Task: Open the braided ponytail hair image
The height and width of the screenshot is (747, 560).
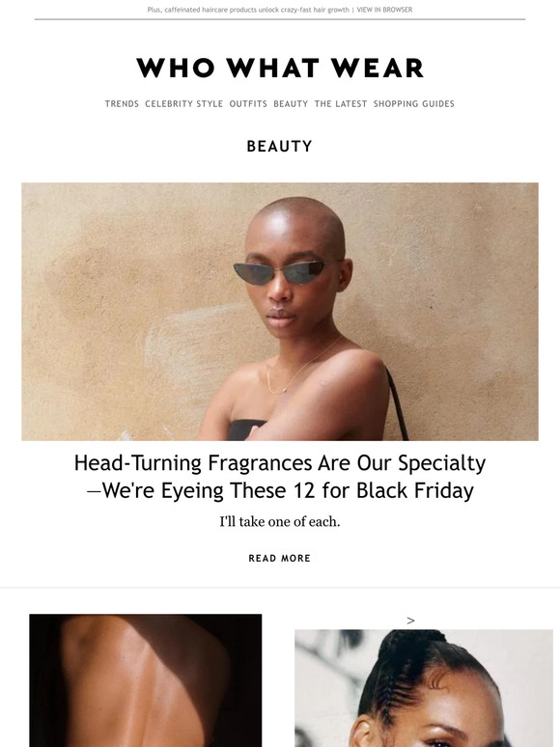Action: (424, 688)
